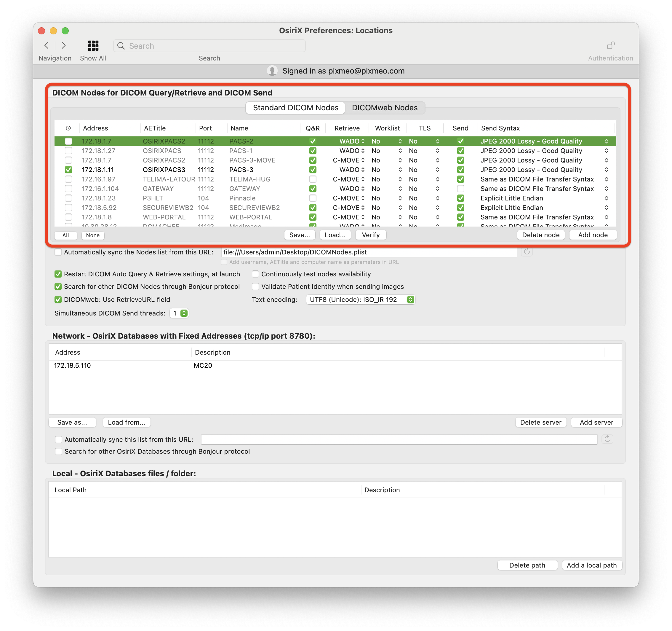The width and height of the screenshot is (672, 631).
Task: Check Automatically sync this list from URL
Action: pos(59,439)
